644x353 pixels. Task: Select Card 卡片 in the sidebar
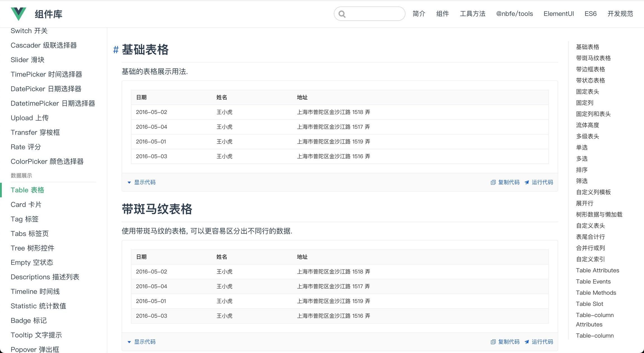[x=26, y=205]
